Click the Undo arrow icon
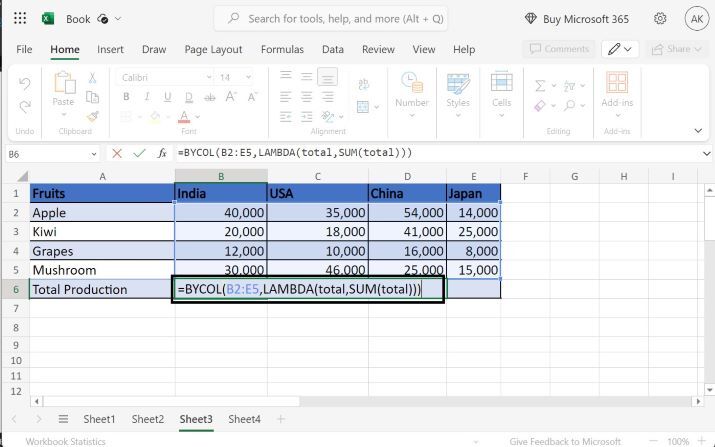Image resolution: width=715 pixels, height=447 pixels. 25,83
